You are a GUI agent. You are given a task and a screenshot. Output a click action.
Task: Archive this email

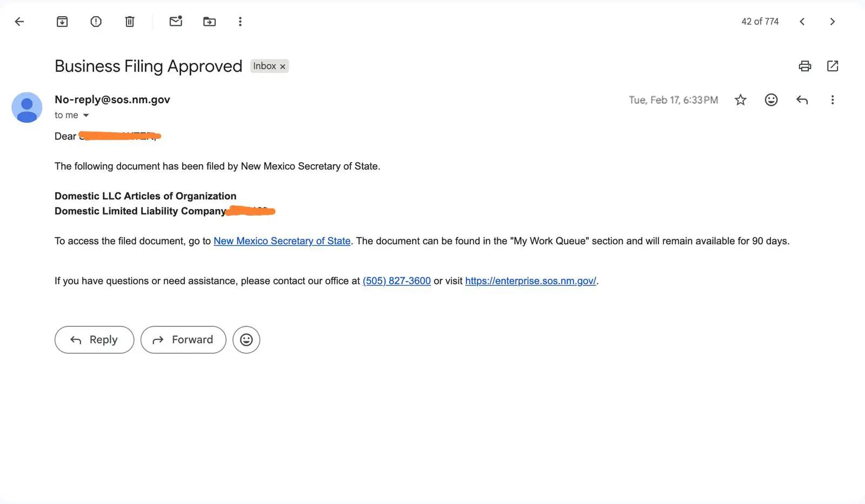point(62,22)
